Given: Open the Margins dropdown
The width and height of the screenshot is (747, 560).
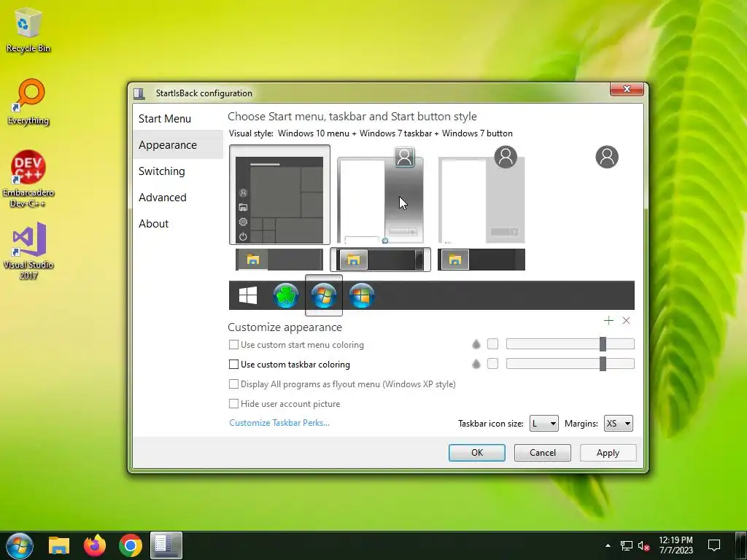Looking at the screenshot, I should pyautogui.click(x=619, y=424).
